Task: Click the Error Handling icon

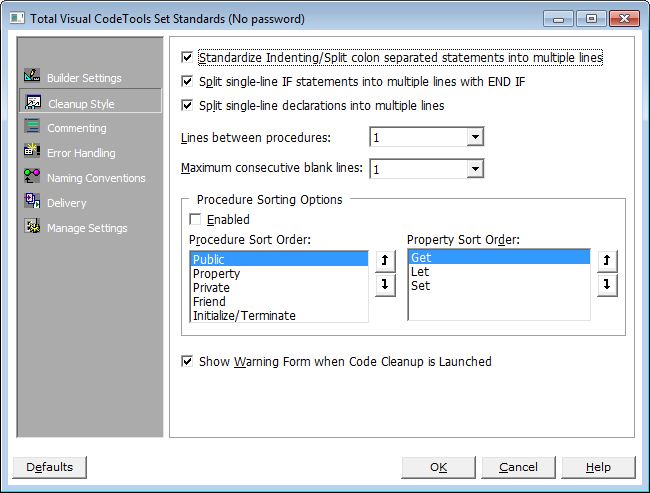Action: (x=31, y=152)
